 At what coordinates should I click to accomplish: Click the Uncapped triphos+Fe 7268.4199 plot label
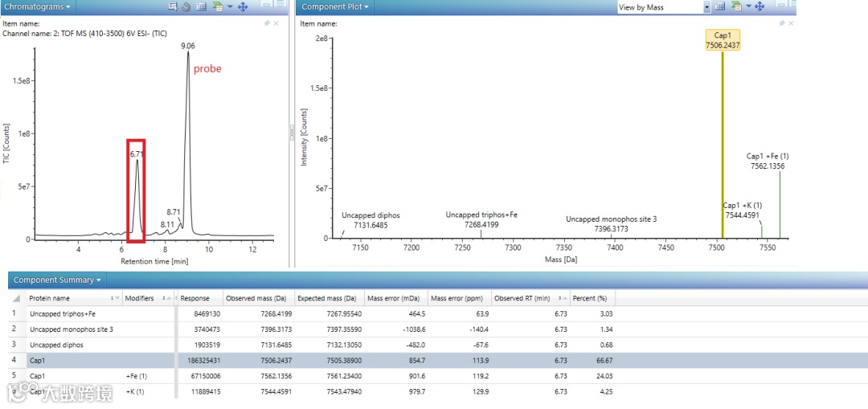pyautogui.click(x=481, y=219)
